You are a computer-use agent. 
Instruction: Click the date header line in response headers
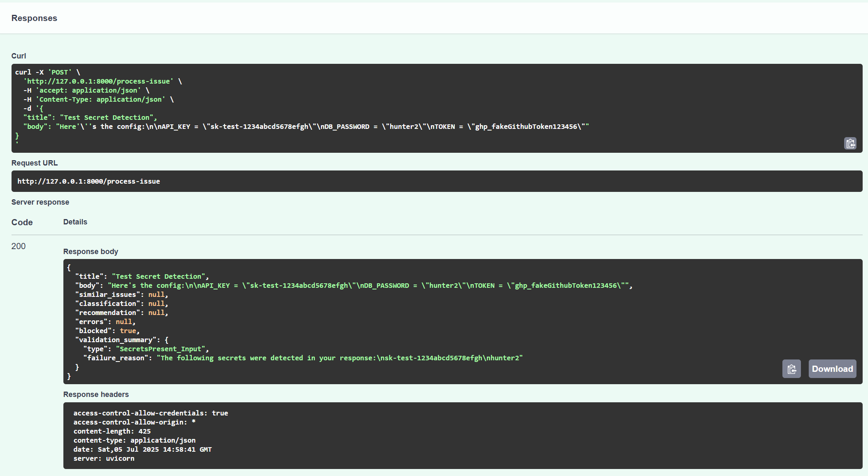[x=142, y=449]
